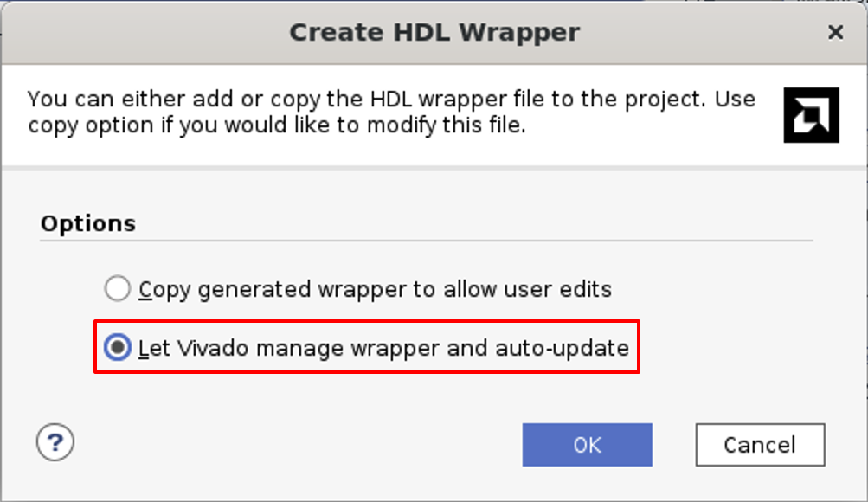868x502 pixels.
Task: Toggle the currently selected wrapper management option
Action: tap(117, 348)
